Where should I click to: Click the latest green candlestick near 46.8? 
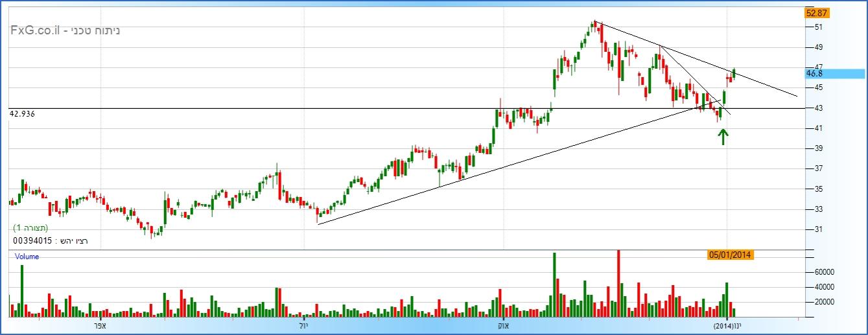(734, 75)
